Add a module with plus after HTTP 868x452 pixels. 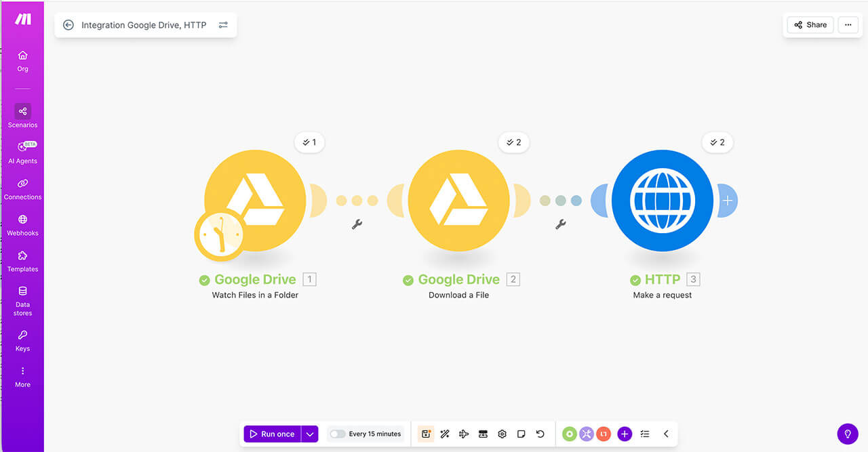(x=728, y=201)
